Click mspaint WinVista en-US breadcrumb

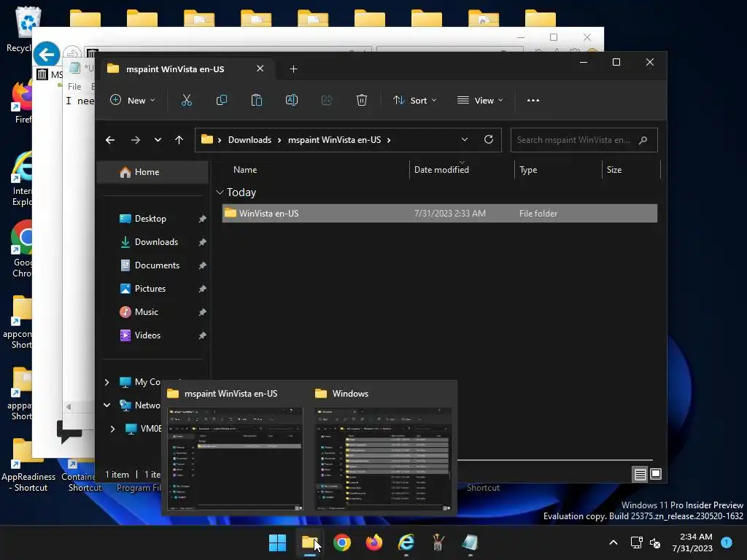(334, 140)
